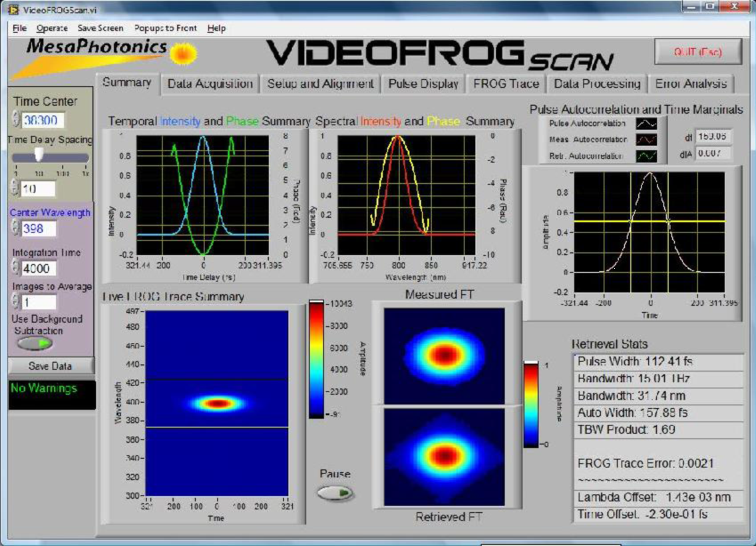
Task: Open the Setup and Alignment tab
Action: pyautogui.click(x=321, y=84)
